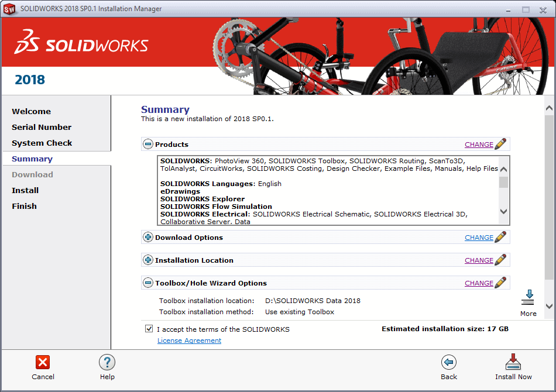This screenshot has height=392, width=556.
Task: Click the Toolbox location D:\SOLIDWORKS Data 2018
Action: coord(313,301)
